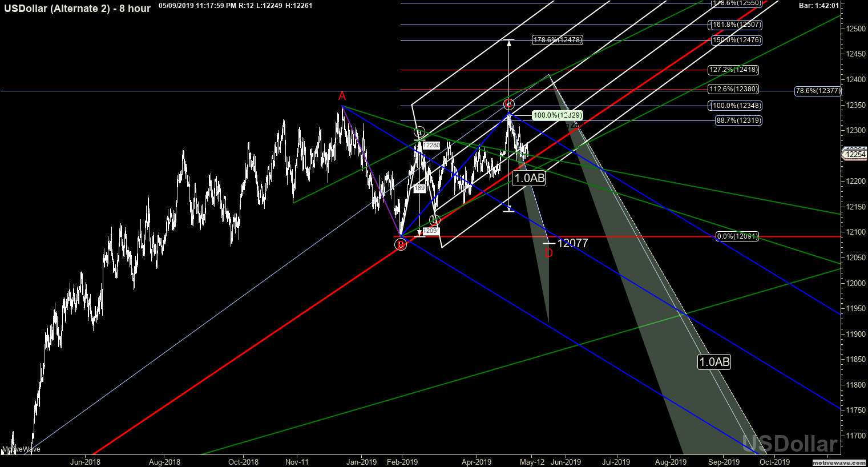Image resolution: width=868 pixels, height=467 pixels.
Task: Click the red A wave label
Action: pos(342,96)
